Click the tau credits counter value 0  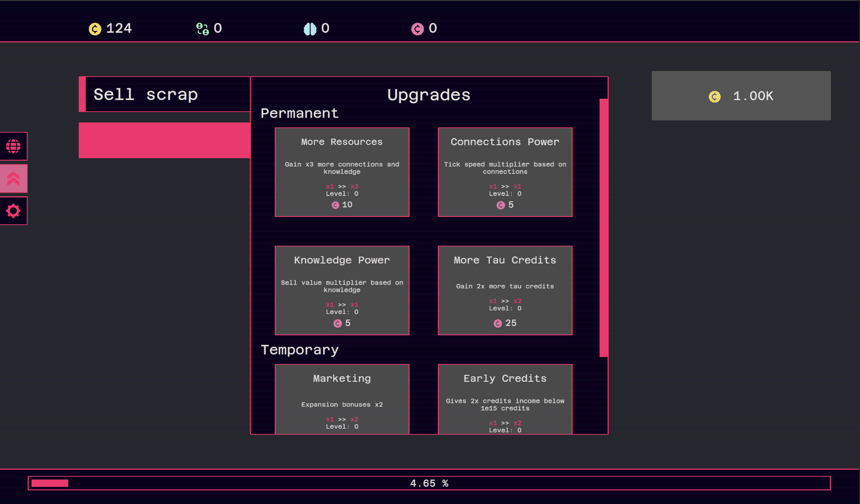[x=433, y=29]
